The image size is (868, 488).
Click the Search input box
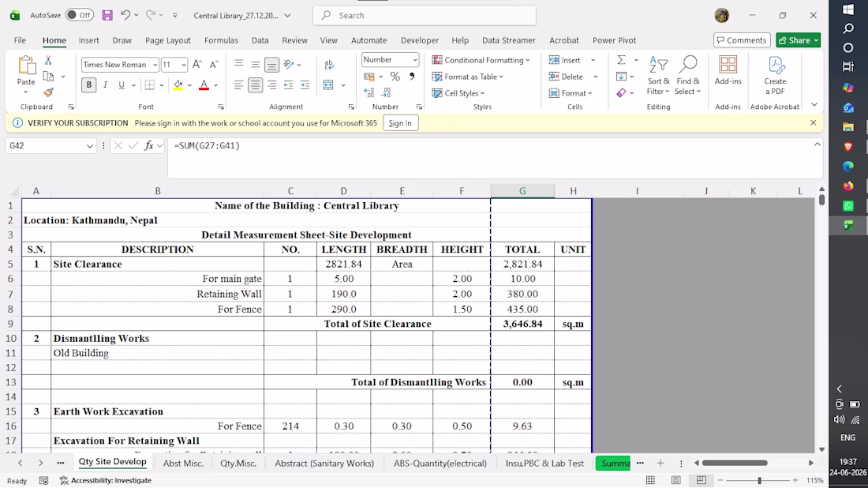coord(425,16)
